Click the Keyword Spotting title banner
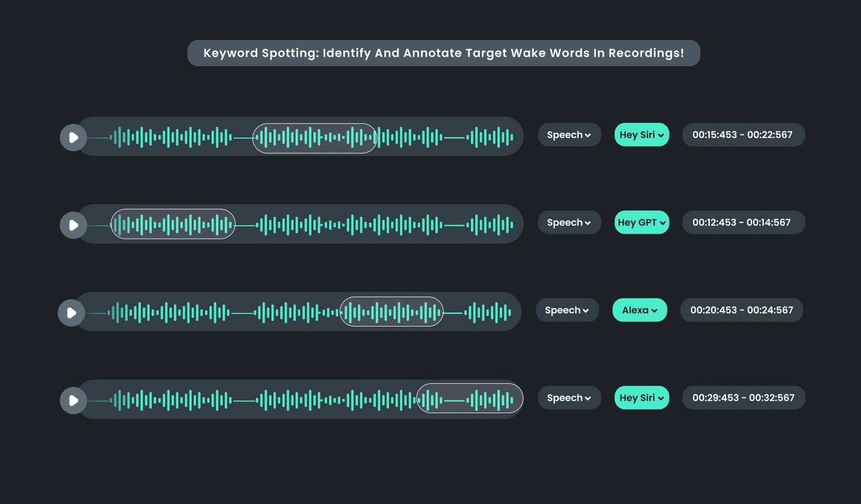Screen dimensions: 861x504 (444, 53)
